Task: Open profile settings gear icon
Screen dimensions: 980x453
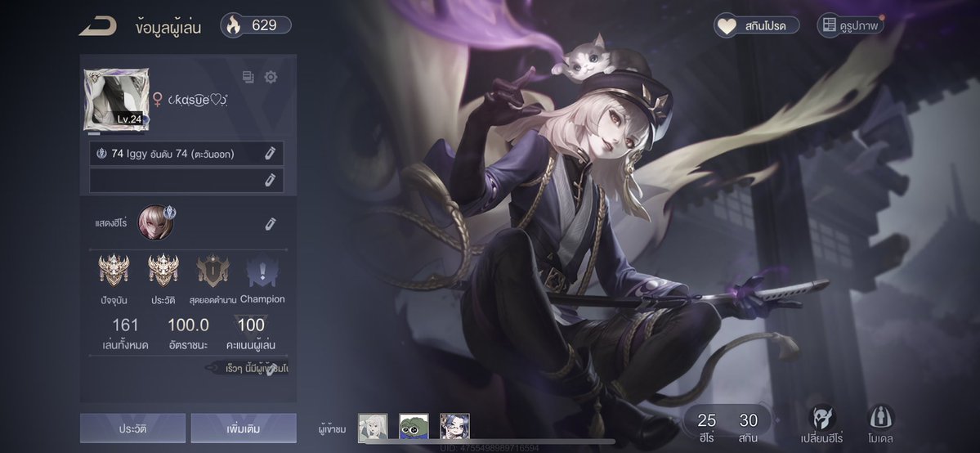Action: (271, 77)
